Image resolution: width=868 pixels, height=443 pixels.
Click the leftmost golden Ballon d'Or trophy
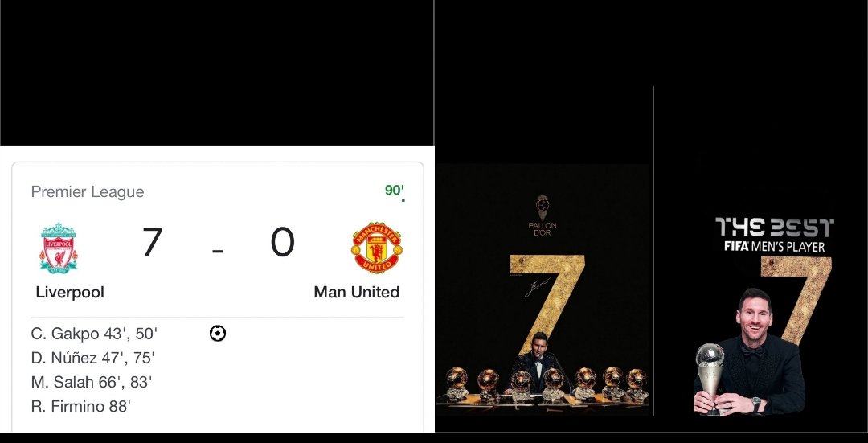tap(457, 384)
